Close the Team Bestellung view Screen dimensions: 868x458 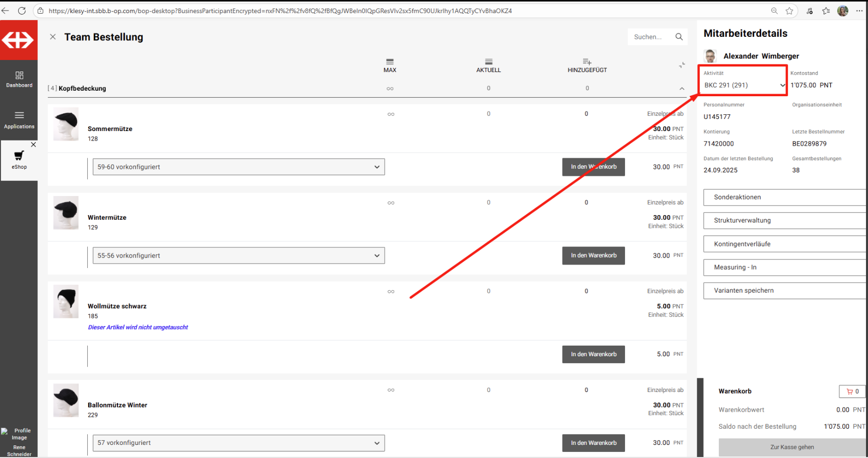point(53,37)
